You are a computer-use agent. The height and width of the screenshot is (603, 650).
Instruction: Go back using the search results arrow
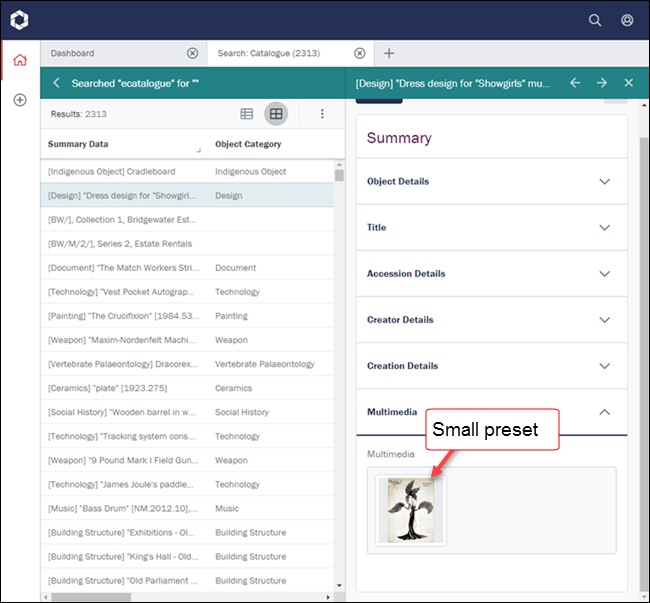click(x=56, y=83)
